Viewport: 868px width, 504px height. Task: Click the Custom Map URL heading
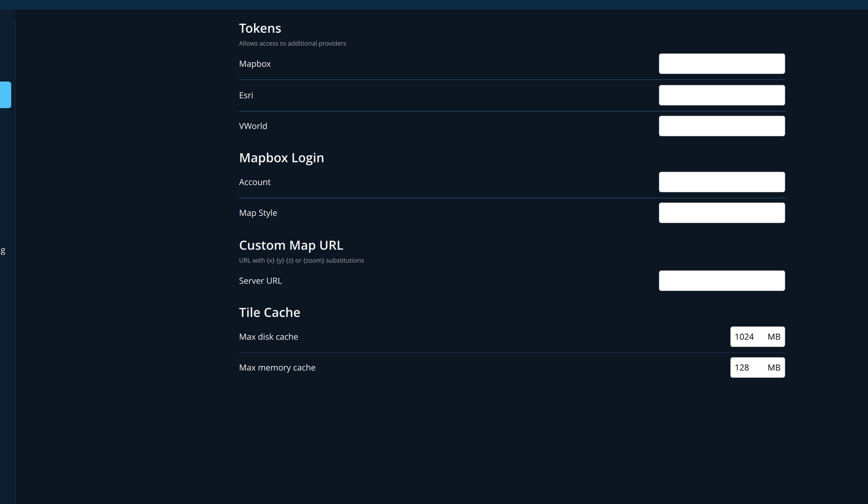pos(291,245)
